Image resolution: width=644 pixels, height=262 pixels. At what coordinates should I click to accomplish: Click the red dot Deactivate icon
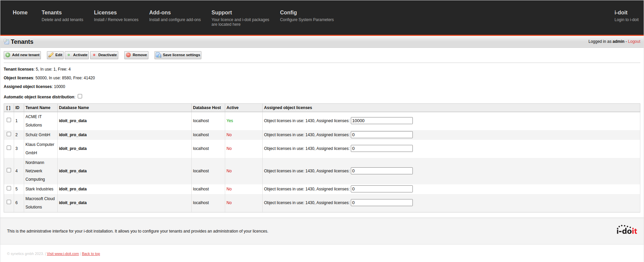94,55
